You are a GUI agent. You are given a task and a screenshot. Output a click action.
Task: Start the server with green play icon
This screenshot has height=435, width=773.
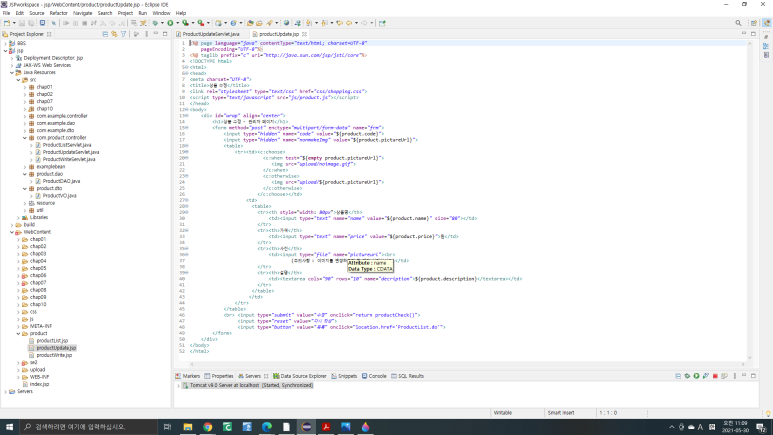697,376
